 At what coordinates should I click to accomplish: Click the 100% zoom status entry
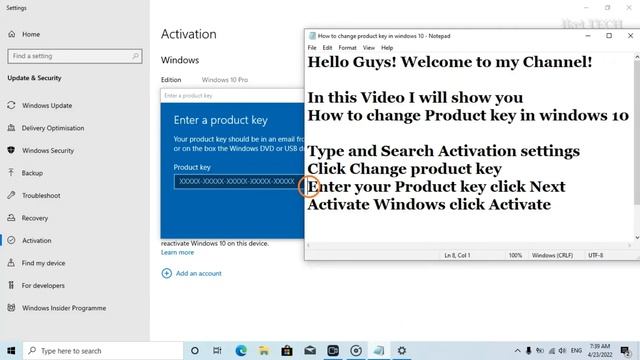coord(515,255)
